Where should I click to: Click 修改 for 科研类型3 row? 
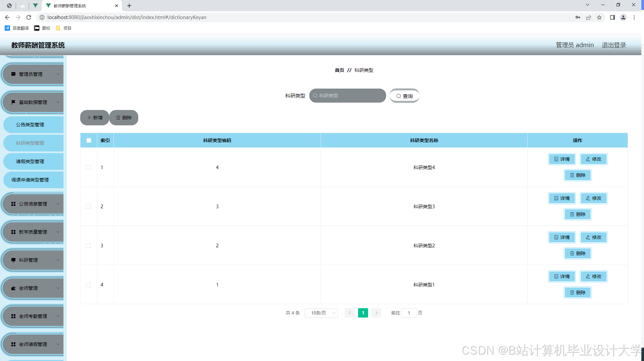coord(594,198)
